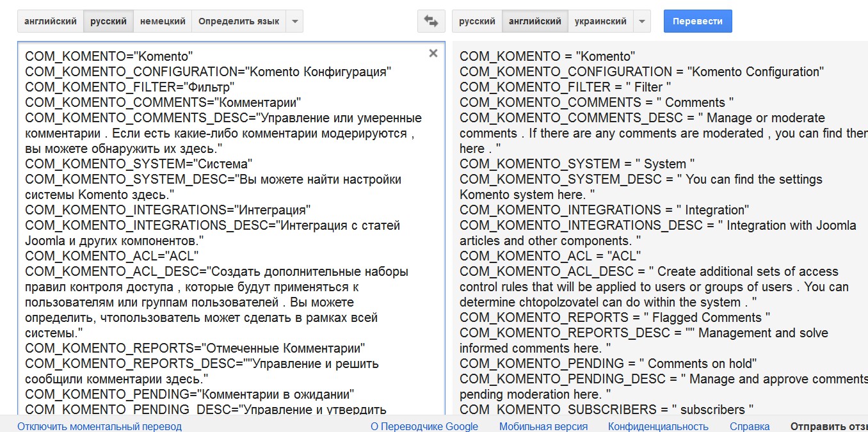Set target language to русский
Screen dimensions: 868x432
pyautogui.click(x=477, y=21)
